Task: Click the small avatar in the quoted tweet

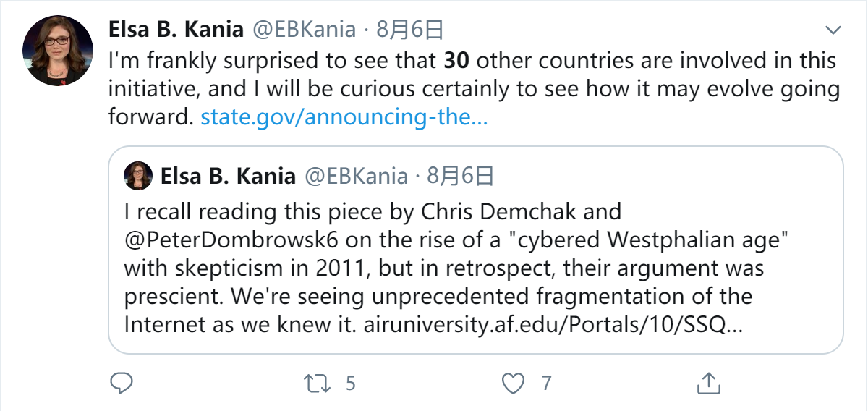Action: coord(138,176)
